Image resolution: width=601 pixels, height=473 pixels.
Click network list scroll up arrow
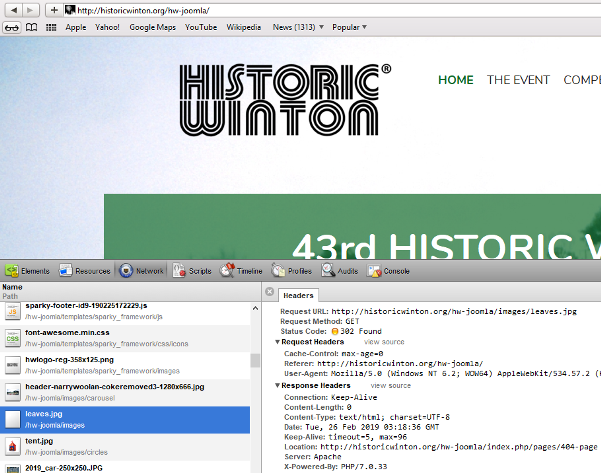255,308
